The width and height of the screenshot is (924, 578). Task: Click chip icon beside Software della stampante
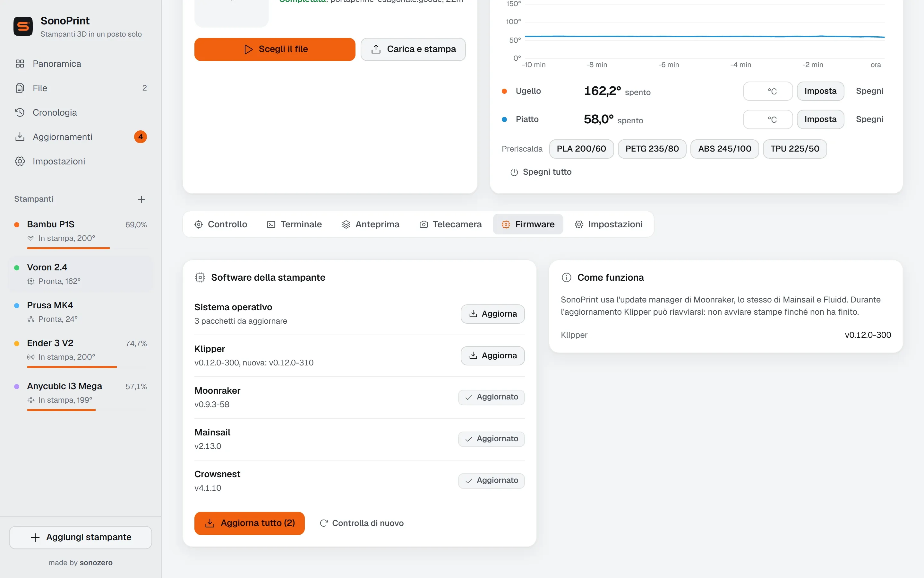click(200, 277)
